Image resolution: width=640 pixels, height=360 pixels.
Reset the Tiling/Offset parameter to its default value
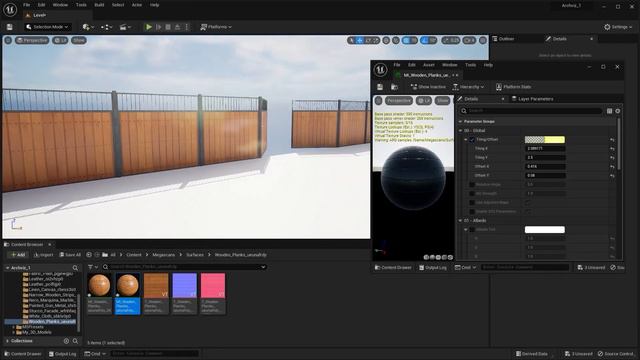tap(612, 140)
